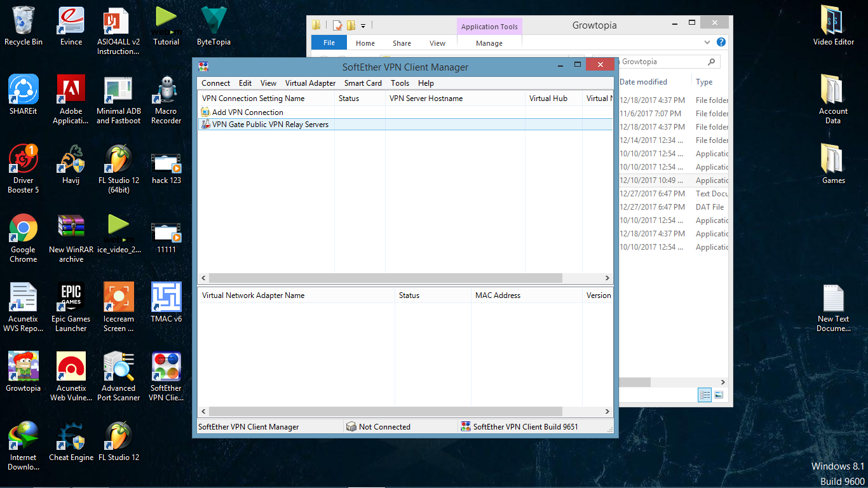This screenshot has height=488, width=868.
Task: Click the Icecream Screen Recorder shortcut
Action: [118, 308]
